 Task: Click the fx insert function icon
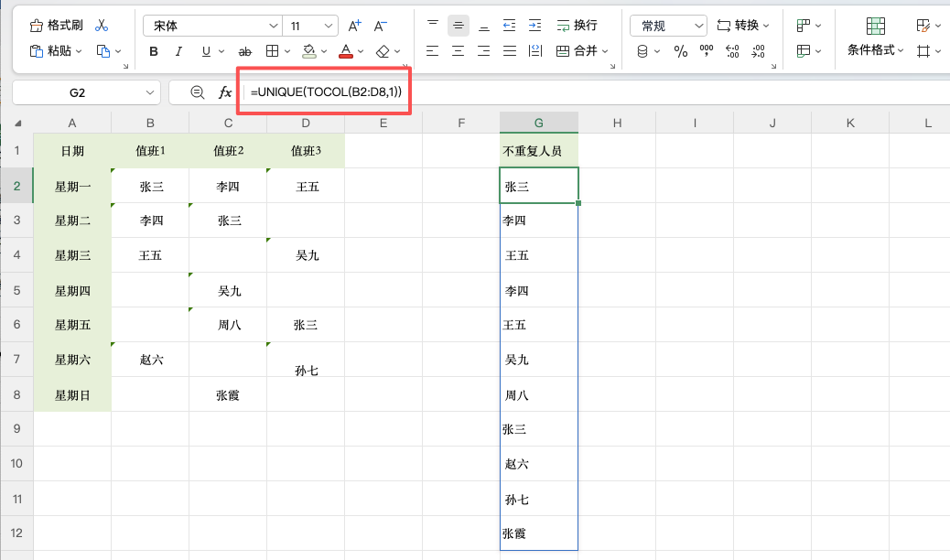pyautogui.click(x=225, y=92)
